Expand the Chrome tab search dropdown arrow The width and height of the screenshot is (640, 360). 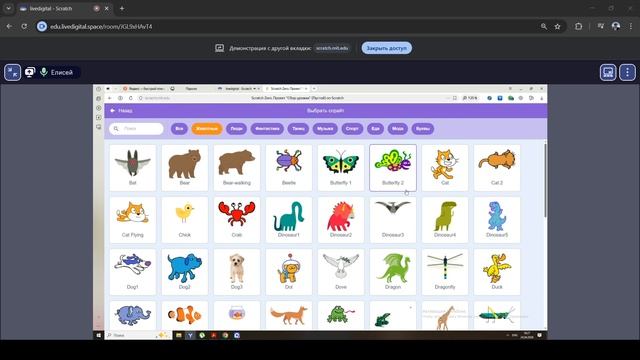[x=8, y=8]
